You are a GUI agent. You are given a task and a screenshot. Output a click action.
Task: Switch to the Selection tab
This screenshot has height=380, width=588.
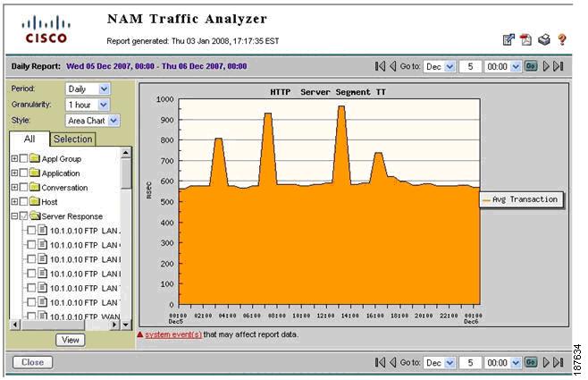click(x=72, y=139)
